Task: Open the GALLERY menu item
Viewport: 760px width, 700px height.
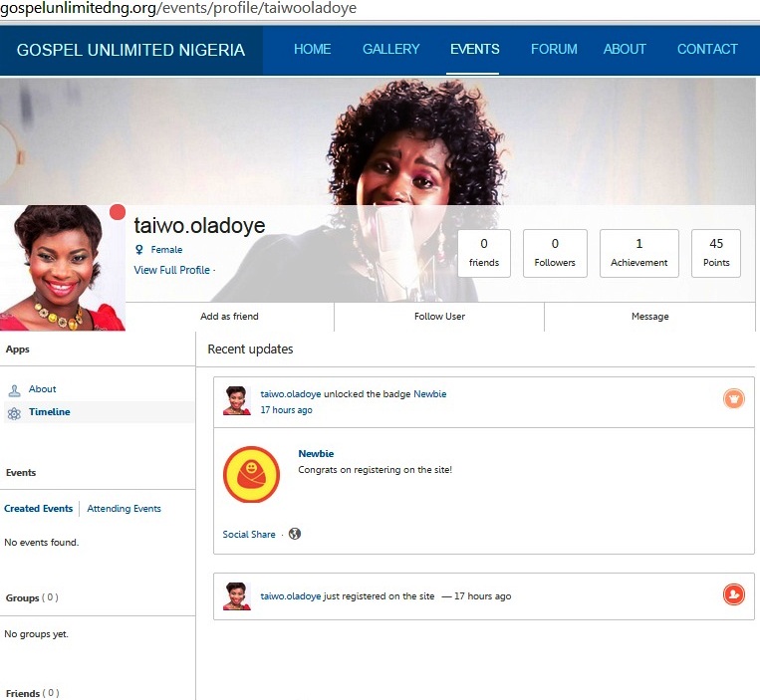Action: point(390,49)
